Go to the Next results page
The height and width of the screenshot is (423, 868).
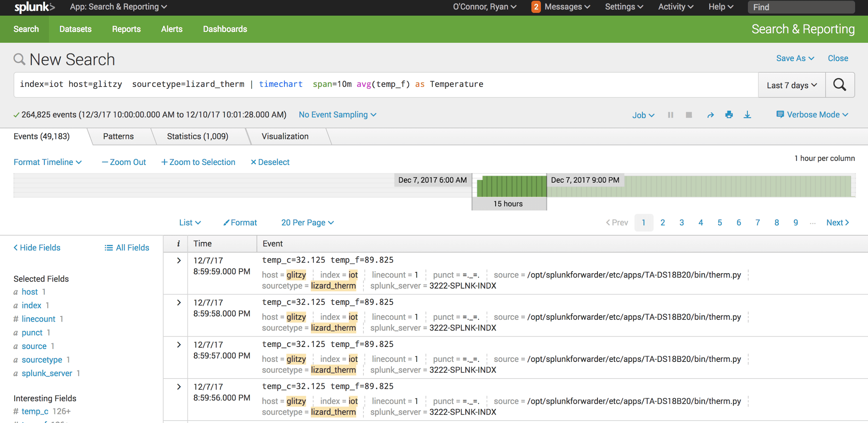click(x=837, y=223)
